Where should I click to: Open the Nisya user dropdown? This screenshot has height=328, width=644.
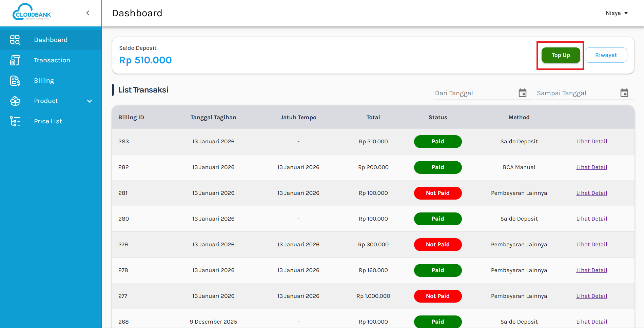click(x=617, y=13)
